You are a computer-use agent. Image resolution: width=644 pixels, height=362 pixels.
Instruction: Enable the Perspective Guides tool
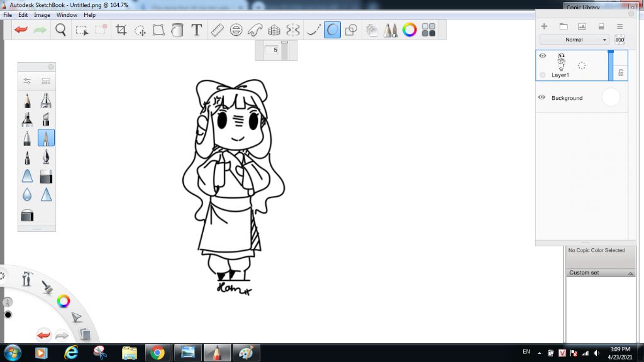274,30
